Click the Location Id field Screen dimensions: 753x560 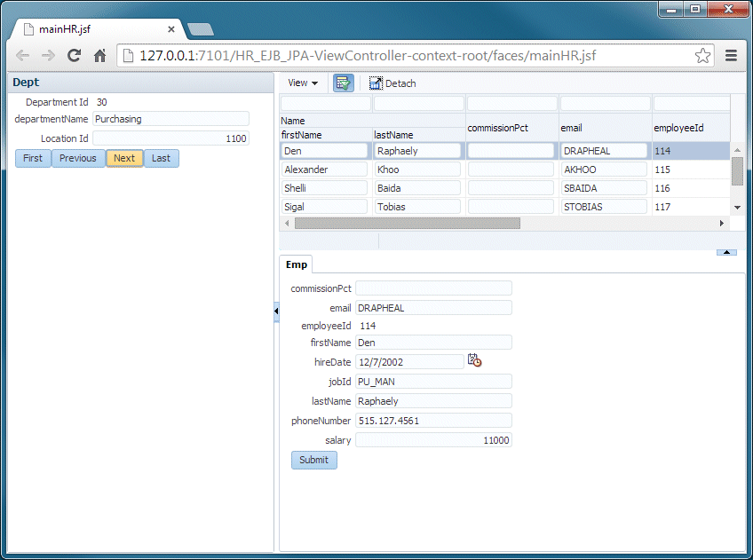click(x=171, y=138)
